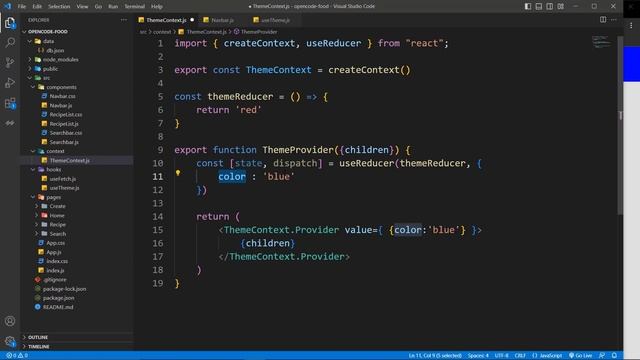640x360 pixels.
Task: Click errors and warnings indicator in status bar
Action: click(x=17, y=356)
